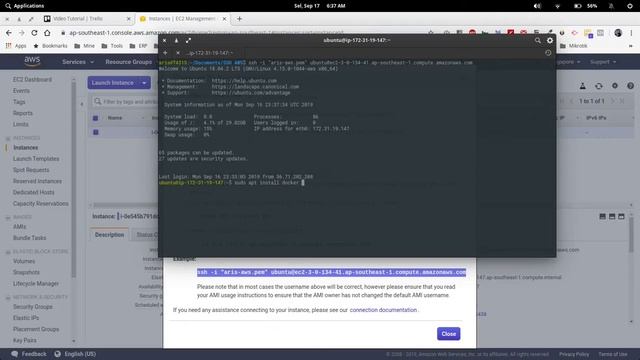Screen dimensions: 640x360
Task: Close the Video Tutorial Trello tab
Action: point(129,19)
